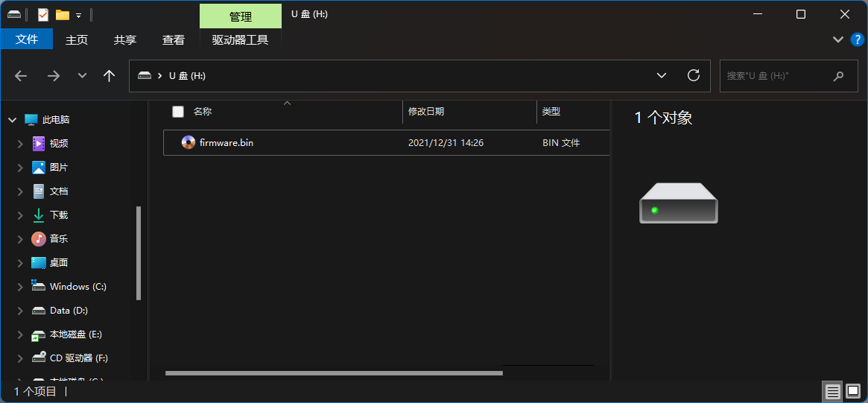Switch to details view layout icon
868x403 pixels.
click(833, 391)
